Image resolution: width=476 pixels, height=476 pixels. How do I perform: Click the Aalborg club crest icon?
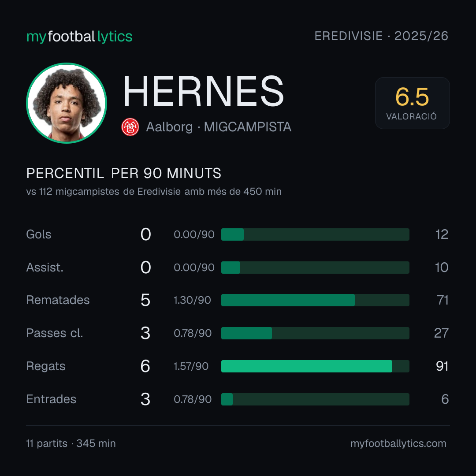130,127
